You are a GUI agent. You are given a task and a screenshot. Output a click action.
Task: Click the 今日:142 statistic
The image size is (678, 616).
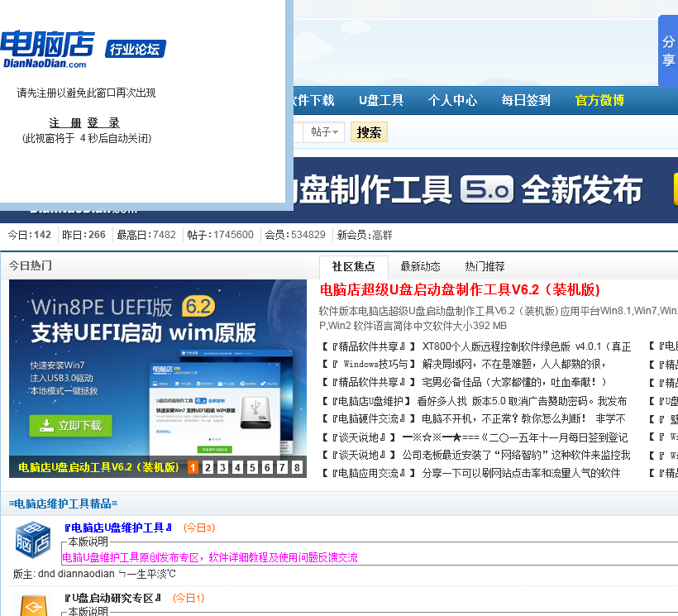[30, 235]
